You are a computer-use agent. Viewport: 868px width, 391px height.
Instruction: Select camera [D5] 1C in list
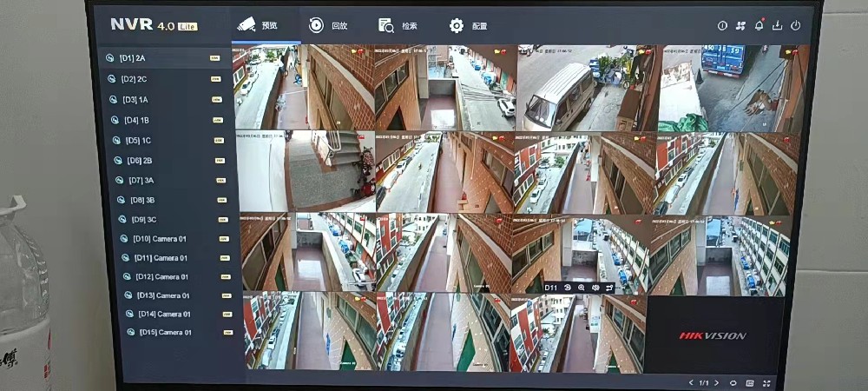138,141
